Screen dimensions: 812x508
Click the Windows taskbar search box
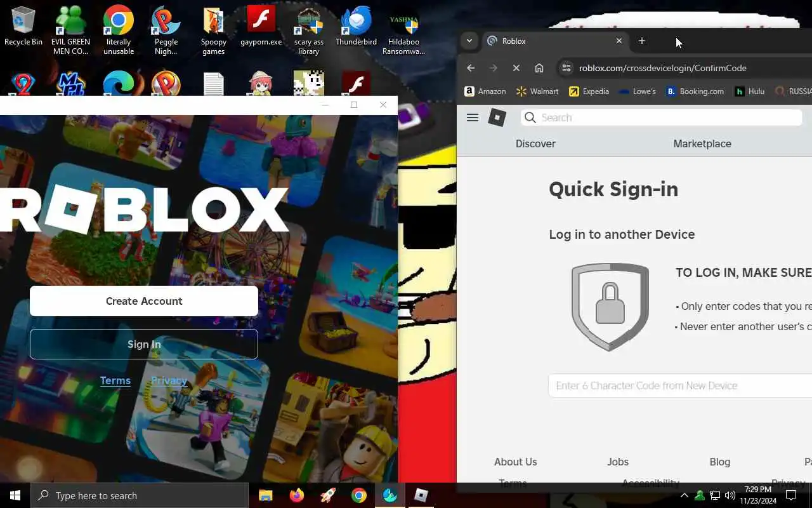coord(140,495)
